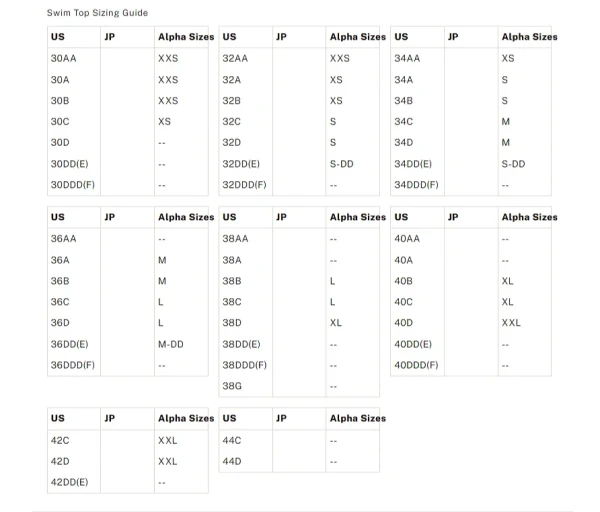600x512 pixels.
Task: Click Alpha Sizes header of 38 band table
Action: [358, 217]
